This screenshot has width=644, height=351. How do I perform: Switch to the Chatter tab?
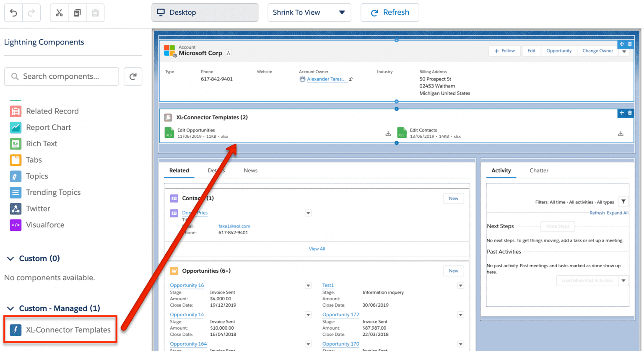(539, 170)
